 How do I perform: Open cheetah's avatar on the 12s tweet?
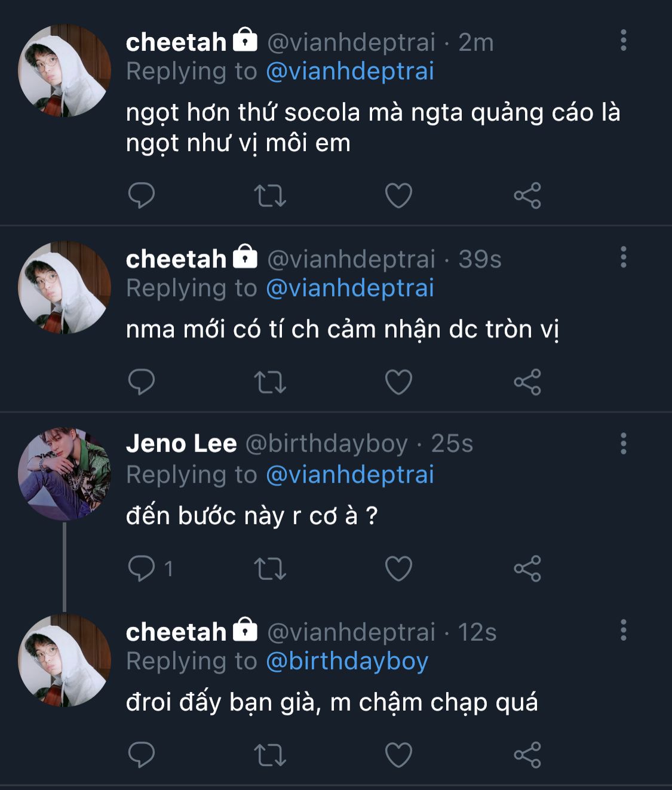(x=65, y=660)
